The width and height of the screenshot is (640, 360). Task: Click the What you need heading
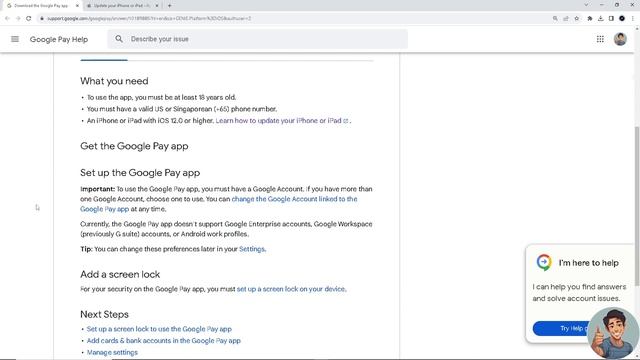tap(114, 81)
